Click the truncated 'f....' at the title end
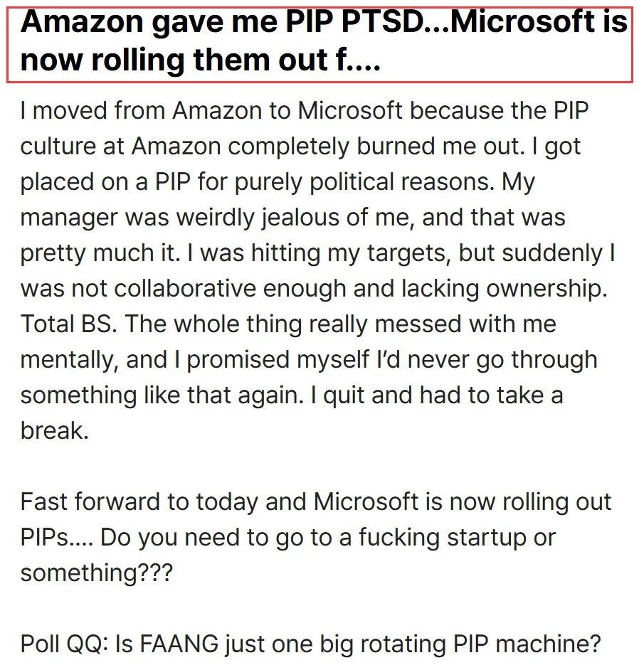The height and width of the screenshot is (665, 644). tap(359, 59)
